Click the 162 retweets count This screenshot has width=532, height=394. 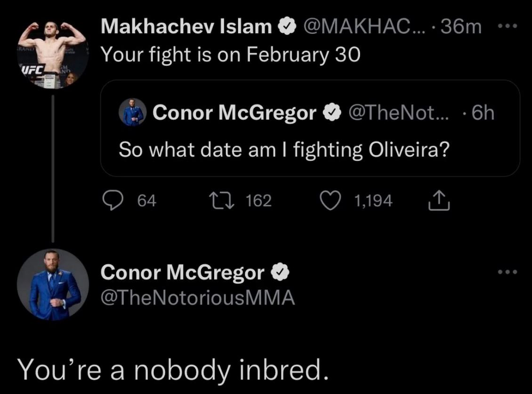click(258, 201)
